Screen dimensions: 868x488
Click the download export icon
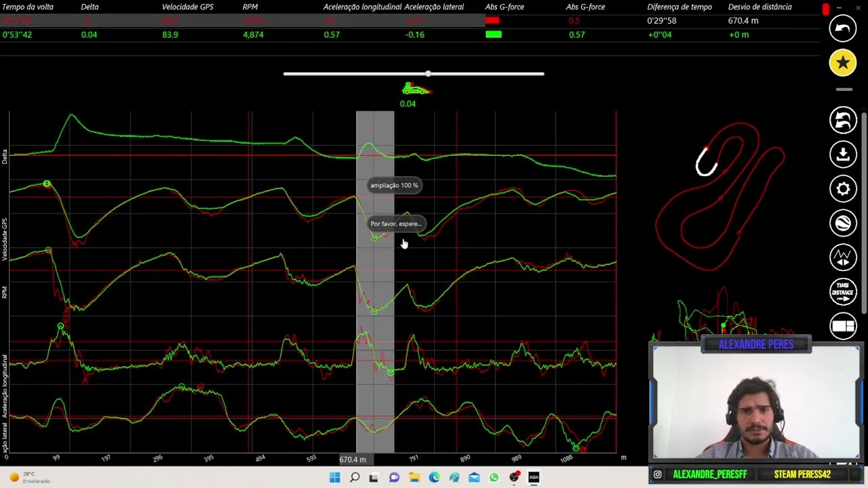point(843,155)
